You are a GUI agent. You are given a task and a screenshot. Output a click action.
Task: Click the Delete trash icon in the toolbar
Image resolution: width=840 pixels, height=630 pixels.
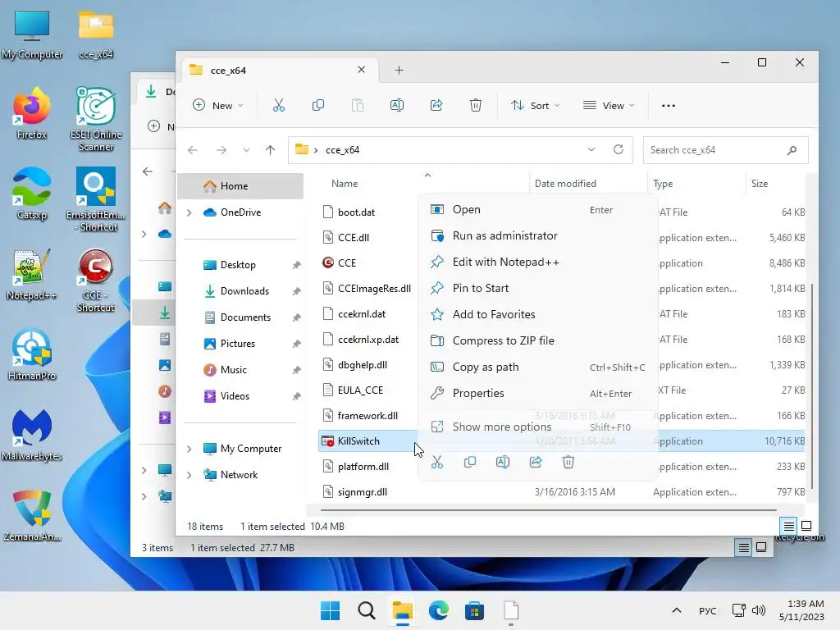pyautogui.click(x=475, y=106)
